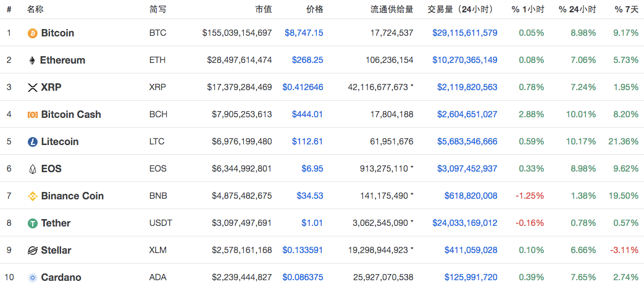Sort by the 价格 column header
644x287 pixels.
click(x=315, y=9)
